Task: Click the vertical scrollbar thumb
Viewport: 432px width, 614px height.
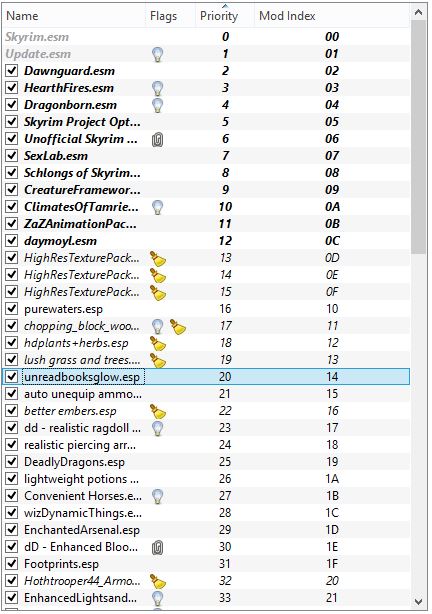Action: [418, 137]
